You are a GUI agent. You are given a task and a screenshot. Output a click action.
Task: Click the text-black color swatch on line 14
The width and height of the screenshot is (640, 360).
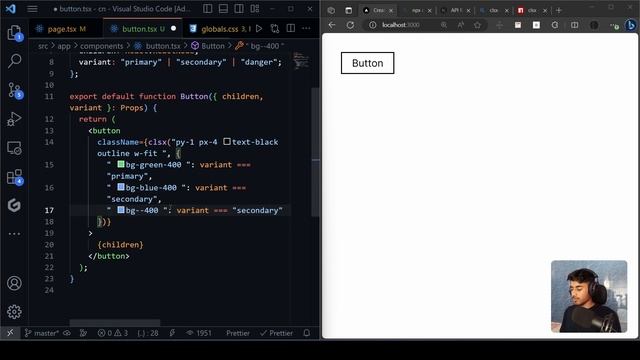tap(227, 142)
